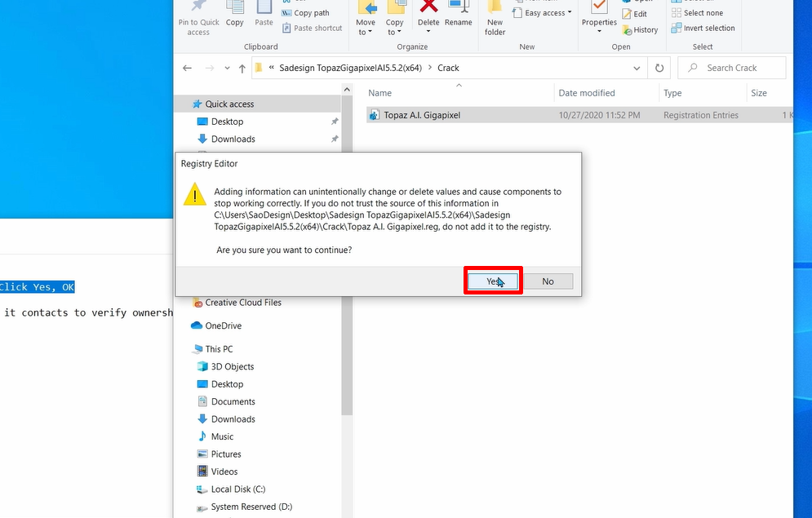
Task: Click Edit in the Open group
Action: 635,14
